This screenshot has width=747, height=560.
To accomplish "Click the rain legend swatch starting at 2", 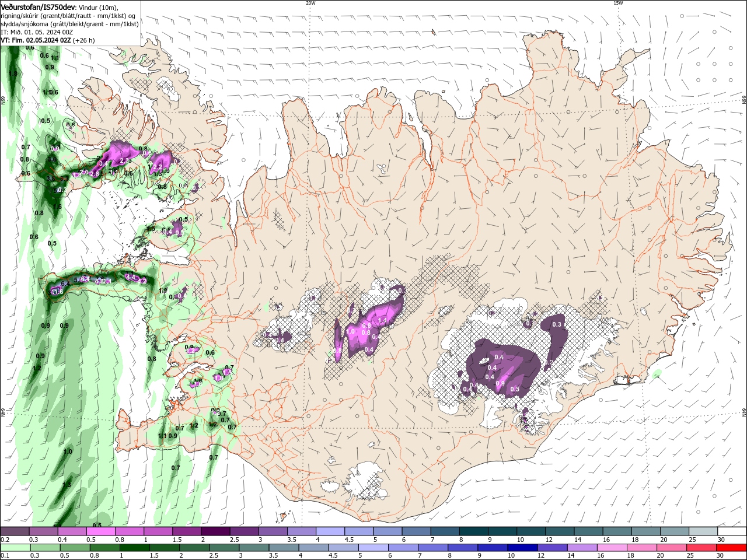I will click(x=194, y=548).
